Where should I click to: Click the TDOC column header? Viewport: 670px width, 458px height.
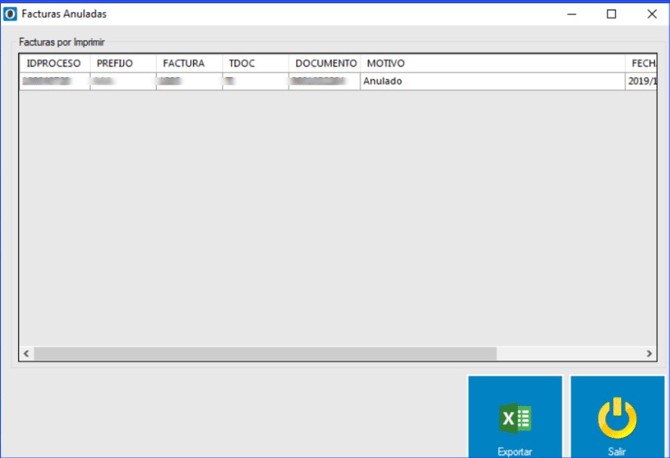pyautogui.click(x=255, y=63)
